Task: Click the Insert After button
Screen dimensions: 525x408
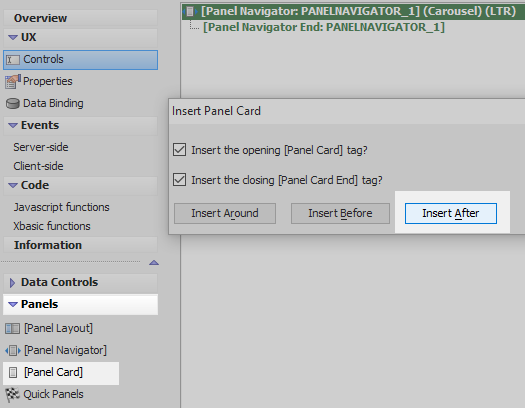Action: (451, 213)
